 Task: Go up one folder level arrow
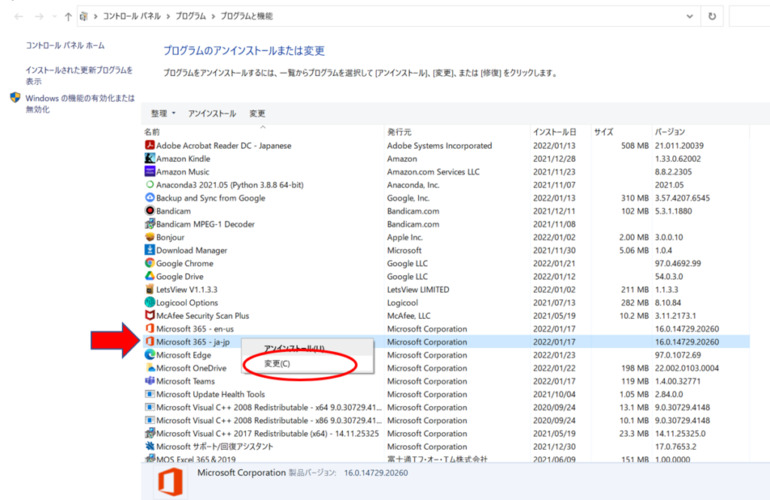pyautogui.click(x=68, y=17)
